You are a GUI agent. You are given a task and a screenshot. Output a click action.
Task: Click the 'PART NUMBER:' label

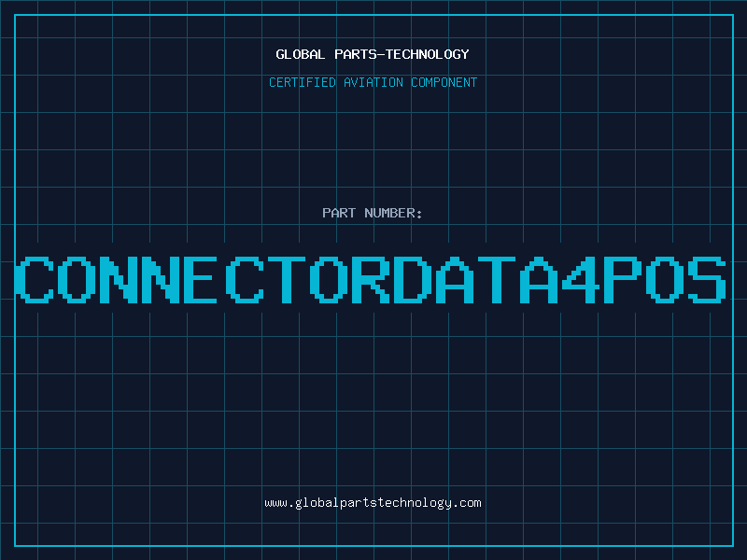tap(373, 213)
